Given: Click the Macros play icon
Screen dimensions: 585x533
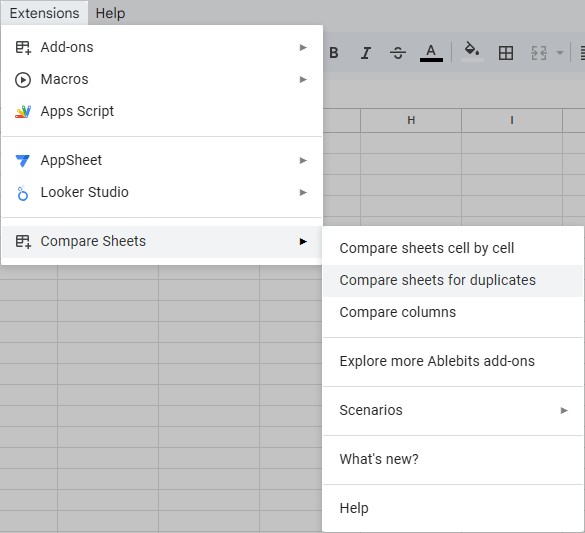Looking at the screenshot, I should click(23, 80).
